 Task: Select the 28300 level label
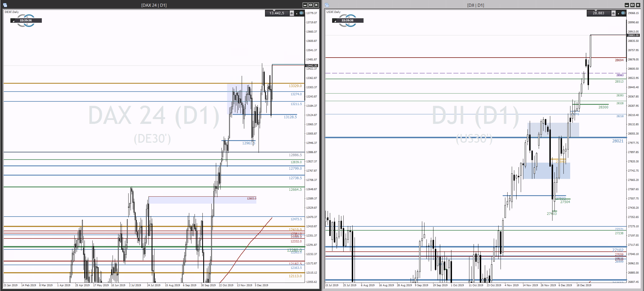(603, 107)
